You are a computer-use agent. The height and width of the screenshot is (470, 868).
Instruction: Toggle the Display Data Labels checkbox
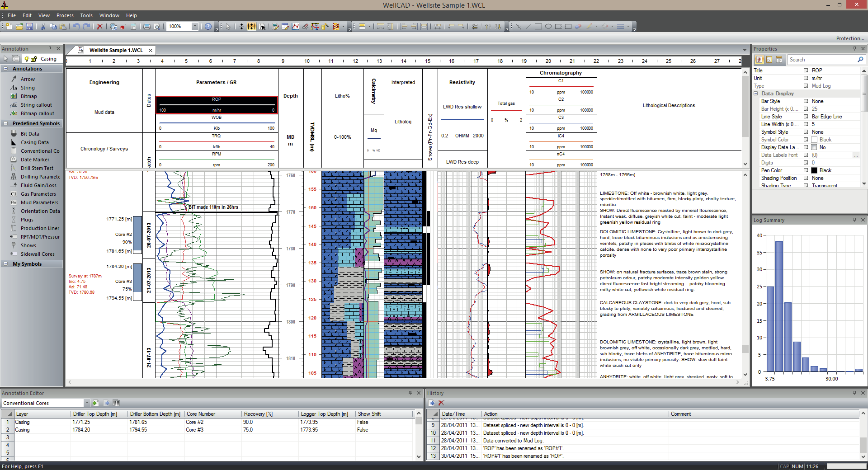click(x=814, y=147)
